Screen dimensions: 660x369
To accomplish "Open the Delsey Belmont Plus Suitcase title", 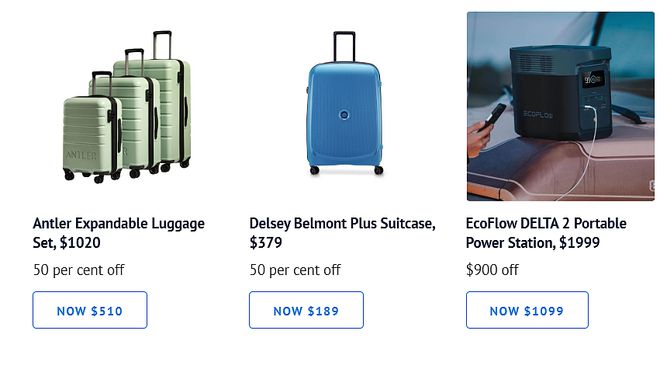I will point(342,233).
